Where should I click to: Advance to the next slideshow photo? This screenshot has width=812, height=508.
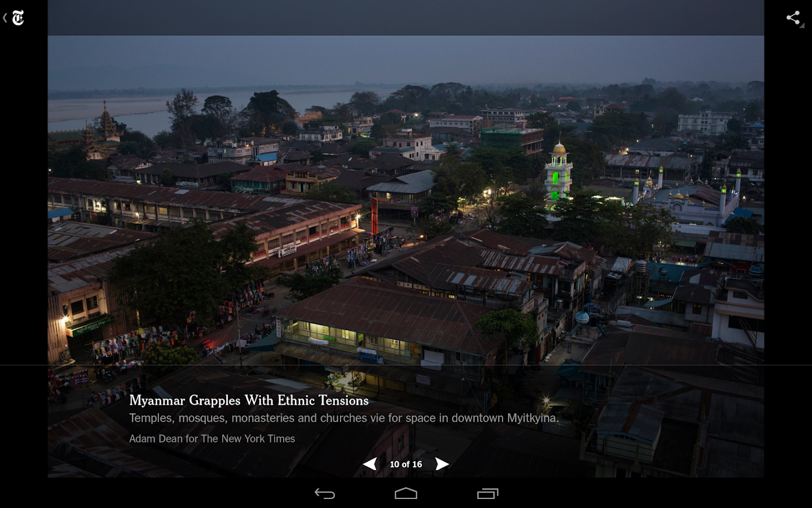pos(442,464)
